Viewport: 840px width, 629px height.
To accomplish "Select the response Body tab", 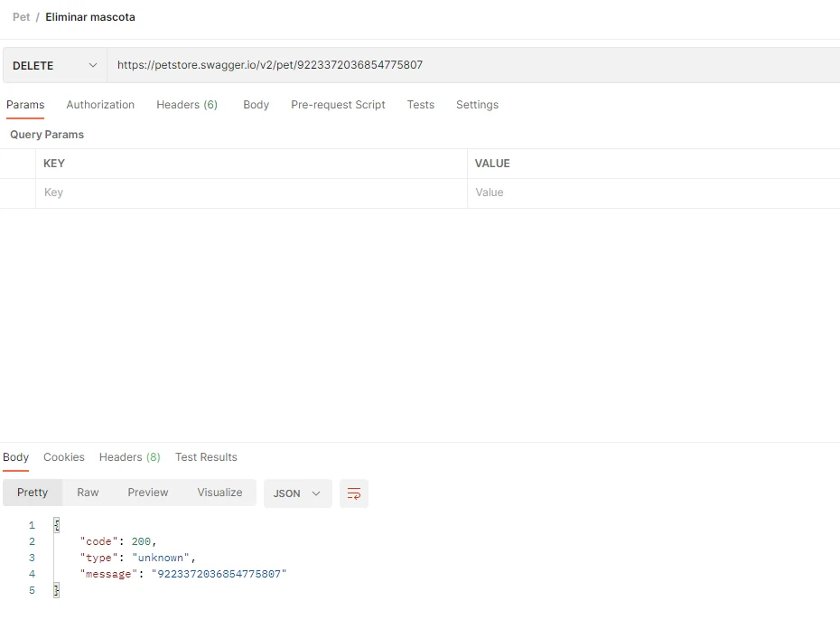I will [x=15, y=457].
